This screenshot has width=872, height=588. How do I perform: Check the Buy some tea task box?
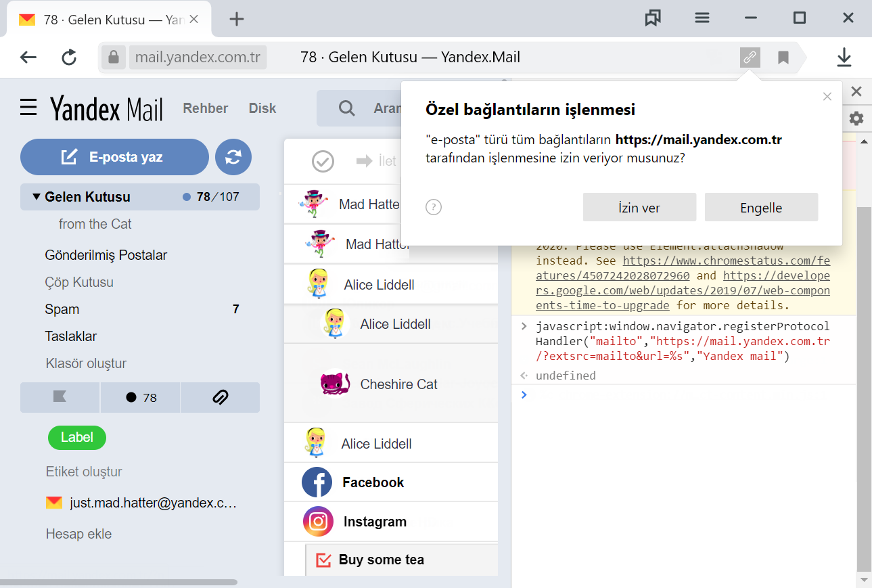323,560
